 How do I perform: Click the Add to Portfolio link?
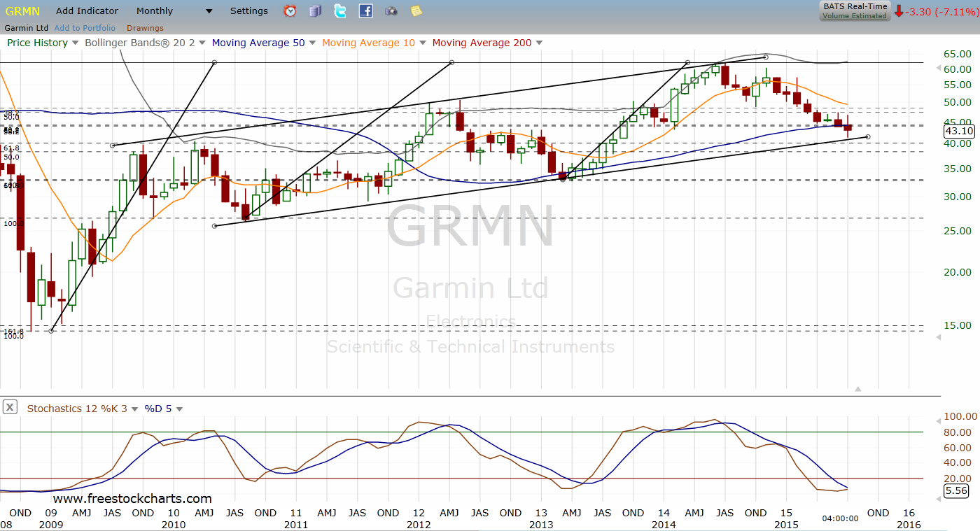tap(85, 28)
